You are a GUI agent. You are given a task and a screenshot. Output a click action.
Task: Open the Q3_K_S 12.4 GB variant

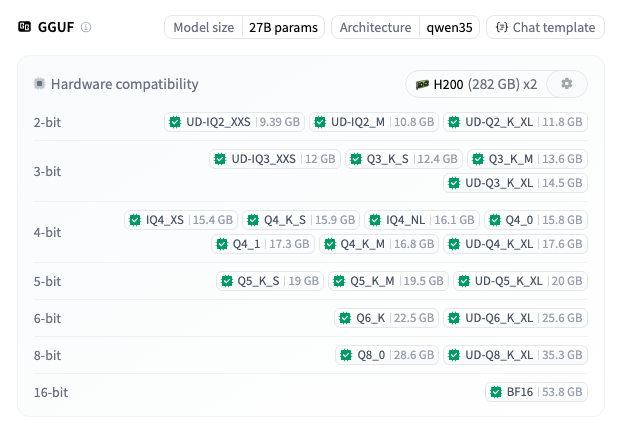point(404,159)
